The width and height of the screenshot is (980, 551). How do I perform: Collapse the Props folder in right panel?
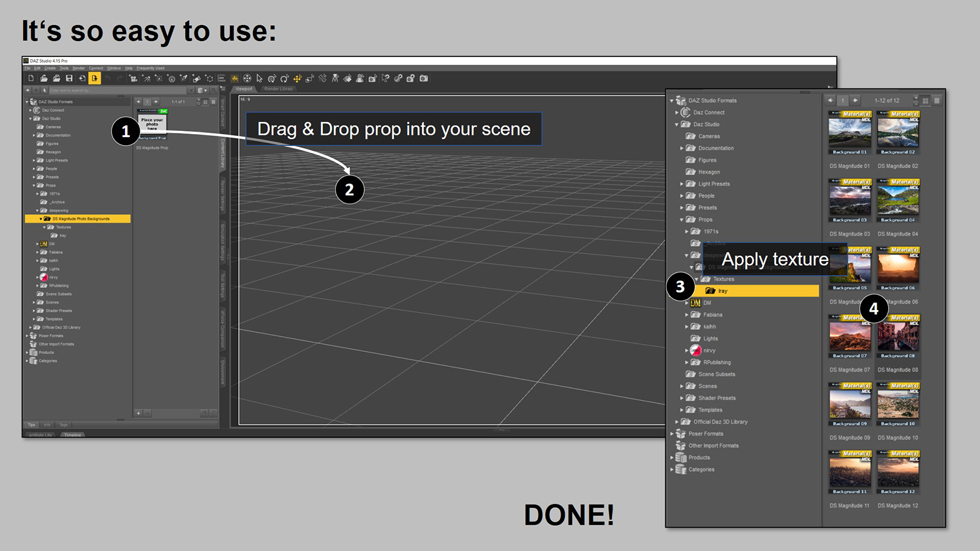pyautogui.click(x=681, y=220)
